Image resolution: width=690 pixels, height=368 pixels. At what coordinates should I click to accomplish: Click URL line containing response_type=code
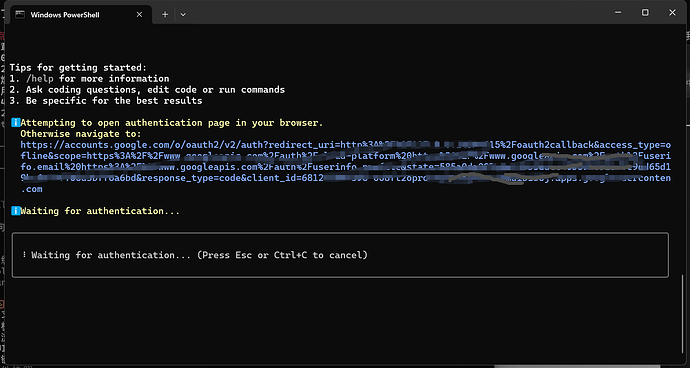[x=346, y=178]
